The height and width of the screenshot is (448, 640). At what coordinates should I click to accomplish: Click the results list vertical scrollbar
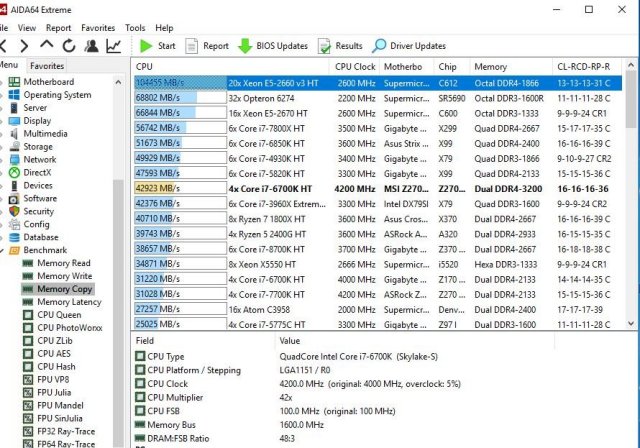[x=633, y=200]
